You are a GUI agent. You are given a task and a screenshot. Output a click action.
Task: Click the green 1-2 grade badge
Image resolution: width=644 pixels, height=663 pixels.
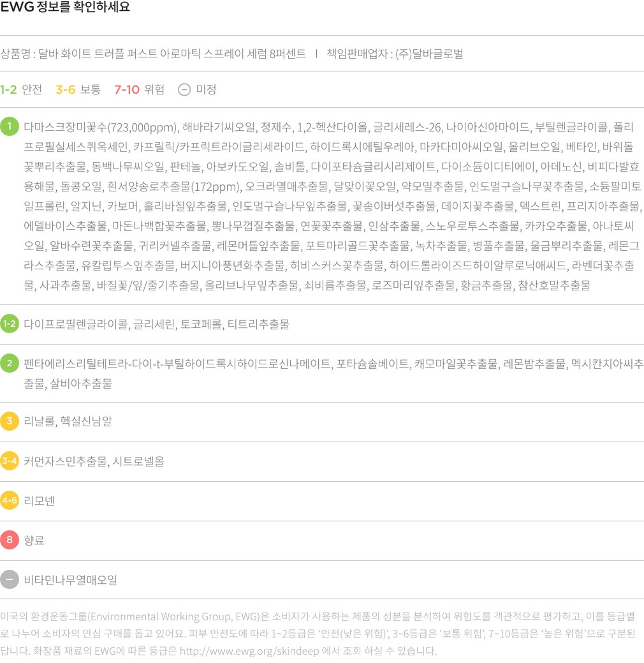[x=10, y=324]
